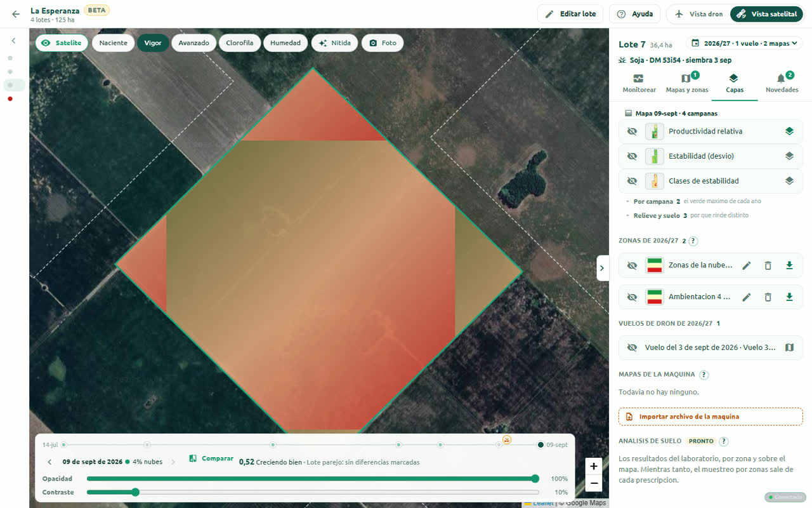Click the layers icon on Productividad relativa

789,131
